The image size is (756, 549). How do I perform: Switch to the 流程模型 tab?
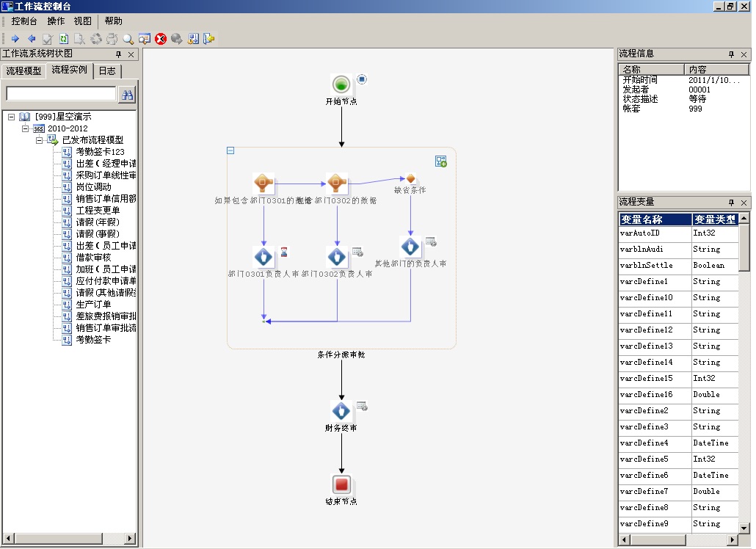click(23, 71)
